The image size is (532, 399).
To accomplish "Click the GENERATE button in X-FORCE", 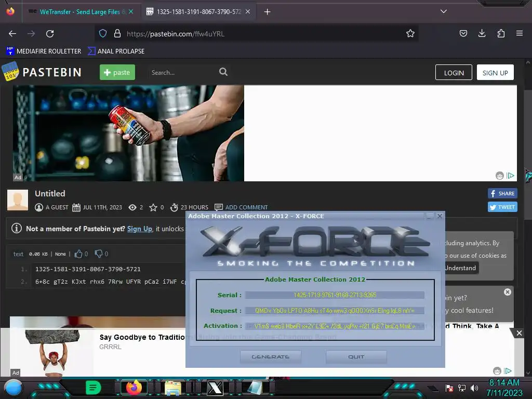I will pos(270,357).
